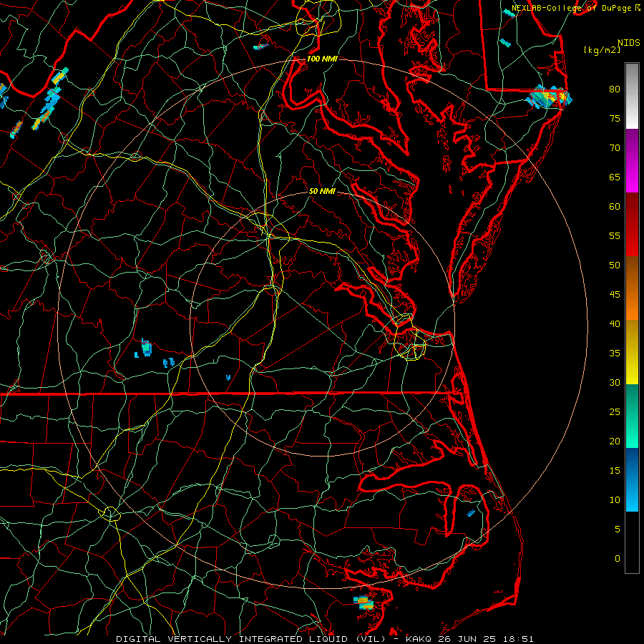The image size is (644, 644).
Task: Click the teal echo west of the 50 NMI ring
Action: 146,348
